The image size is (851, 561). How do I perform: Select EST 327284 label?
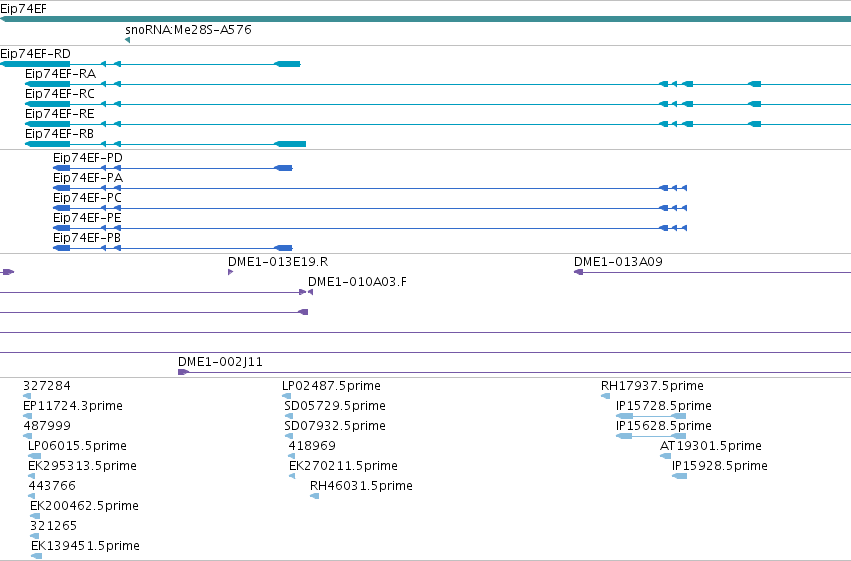47,386
